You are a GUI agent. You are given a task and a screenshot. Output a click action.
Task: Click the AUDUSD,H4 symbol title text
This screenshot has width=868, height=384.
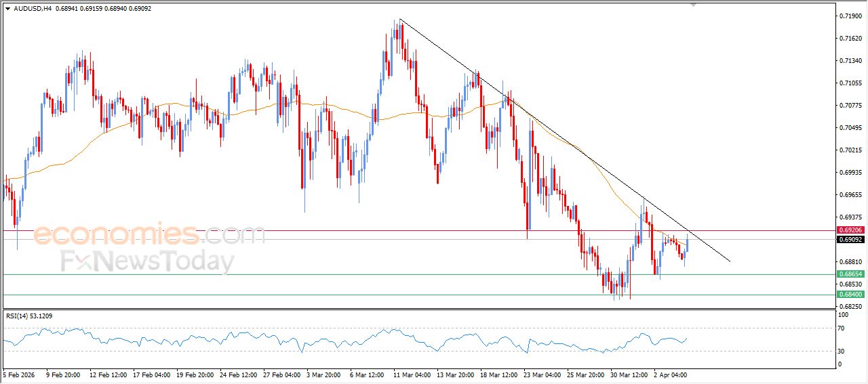pyautogui.click(x=33, y=9)
